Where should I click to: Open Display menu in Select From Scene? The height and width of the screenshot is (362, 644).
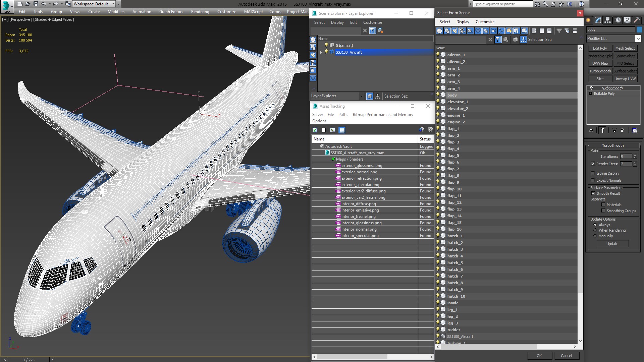point(463,22)
